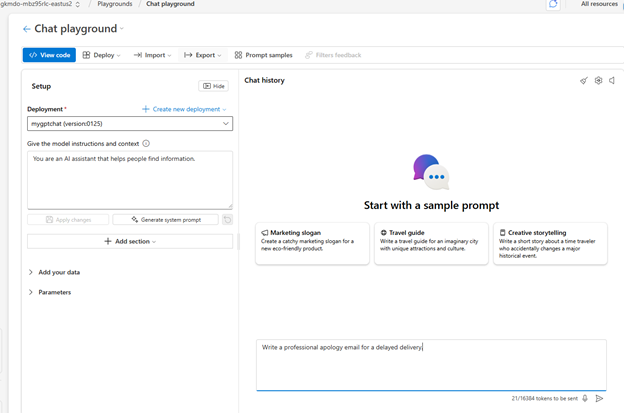624x413 pixels.
Task: Open chat settings gear icon
Action: (x=599, y=80)
